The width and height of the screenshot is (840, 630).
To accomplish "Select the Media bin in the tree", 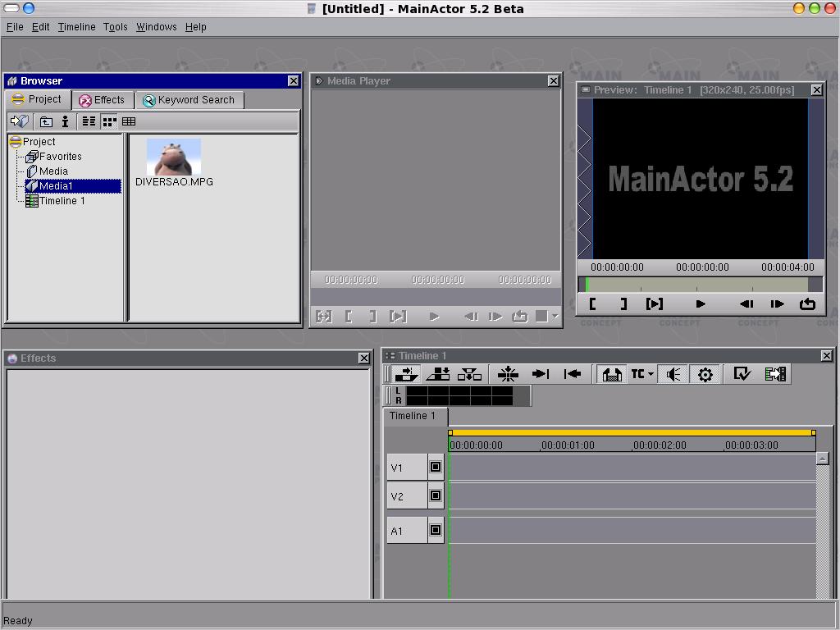I will [47, 171].
